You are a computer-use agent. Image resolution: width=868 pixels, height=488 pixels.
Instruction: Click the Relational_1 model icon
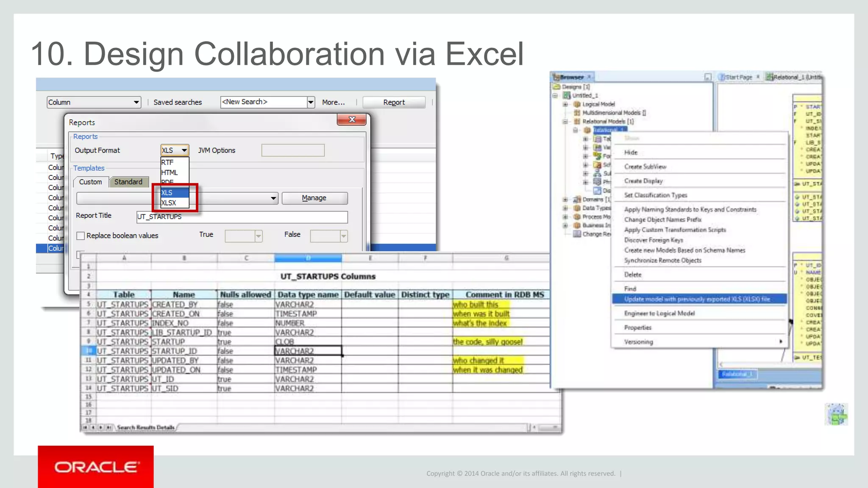coord(587,130)
